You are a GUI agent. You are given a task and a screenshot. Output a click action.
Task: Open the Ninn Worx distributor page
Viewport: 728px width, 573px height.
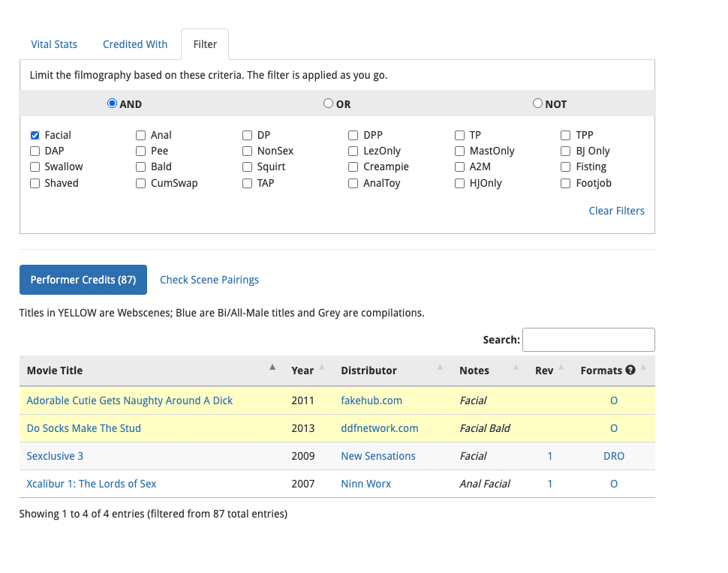[x=366, y=484]
